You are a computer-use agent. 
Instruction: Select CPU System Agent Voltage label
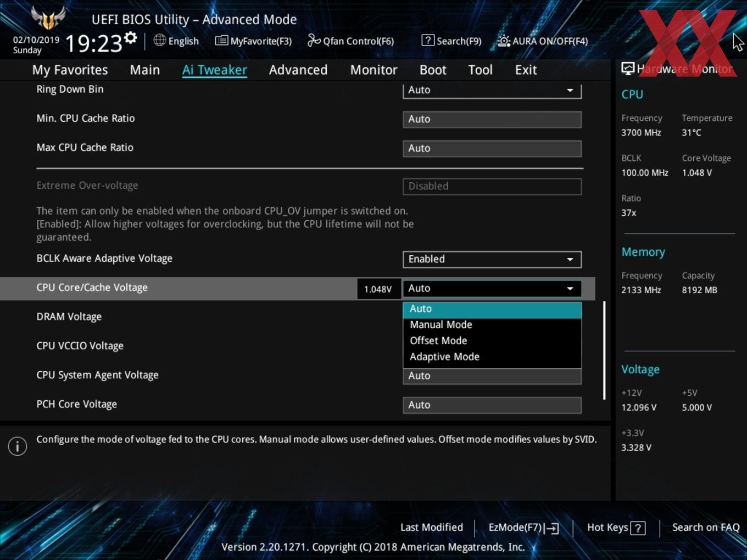(98, 375)
